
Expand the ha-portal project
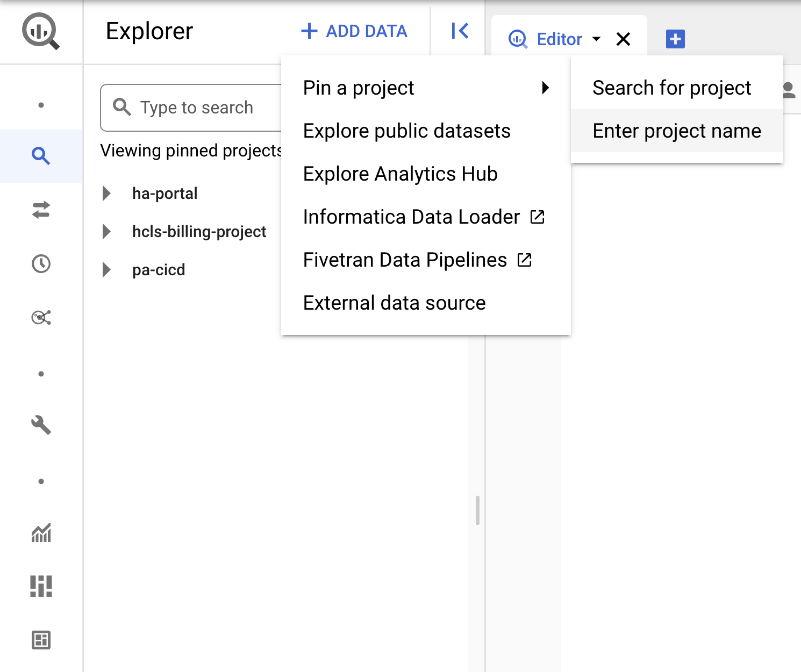pos(107,194)
